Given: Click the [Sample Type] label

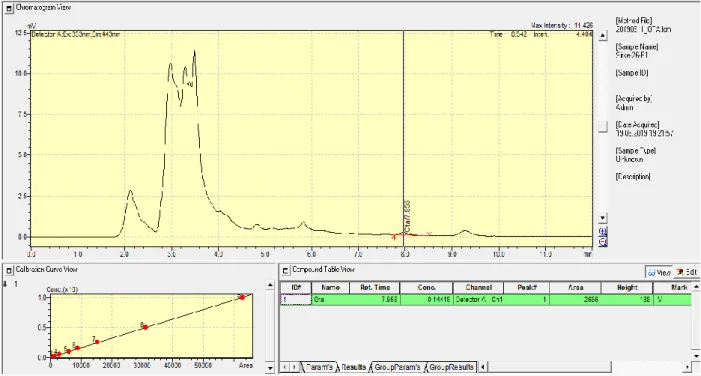Looking at the screenshot, I should [x=636, y=151].
